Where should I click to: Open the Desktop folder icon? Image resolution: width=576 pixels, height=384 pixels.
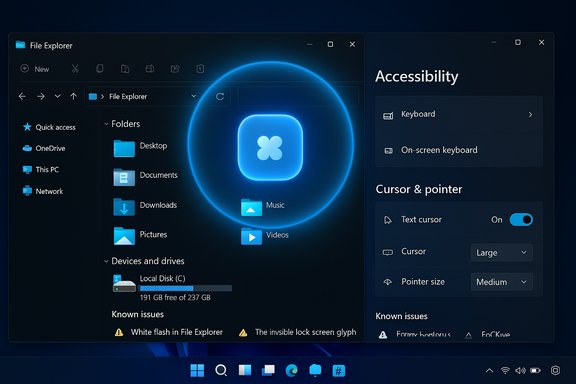(x=124, y=148)
